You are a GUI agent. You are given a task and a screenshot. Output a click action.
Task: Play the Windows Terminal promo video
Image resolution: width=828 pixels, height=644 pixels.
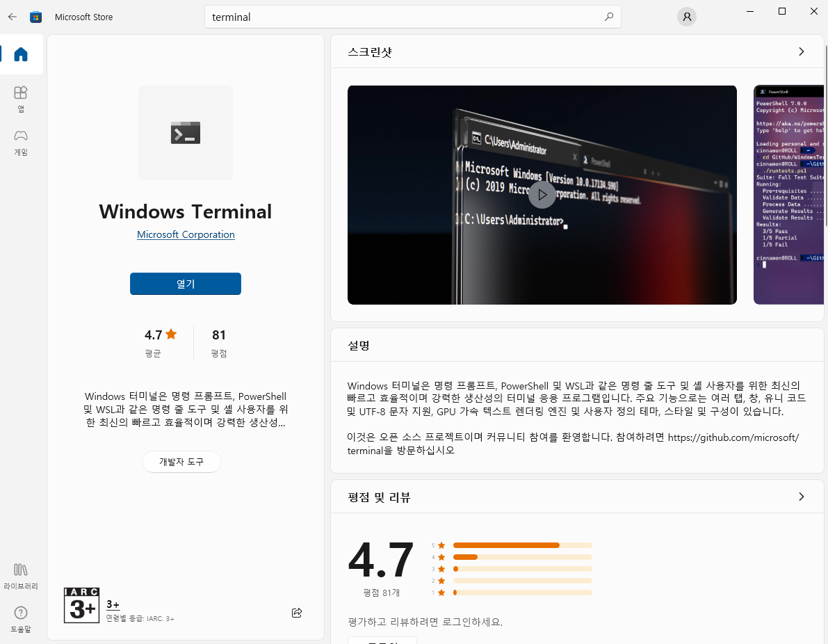tap(542, 195)
